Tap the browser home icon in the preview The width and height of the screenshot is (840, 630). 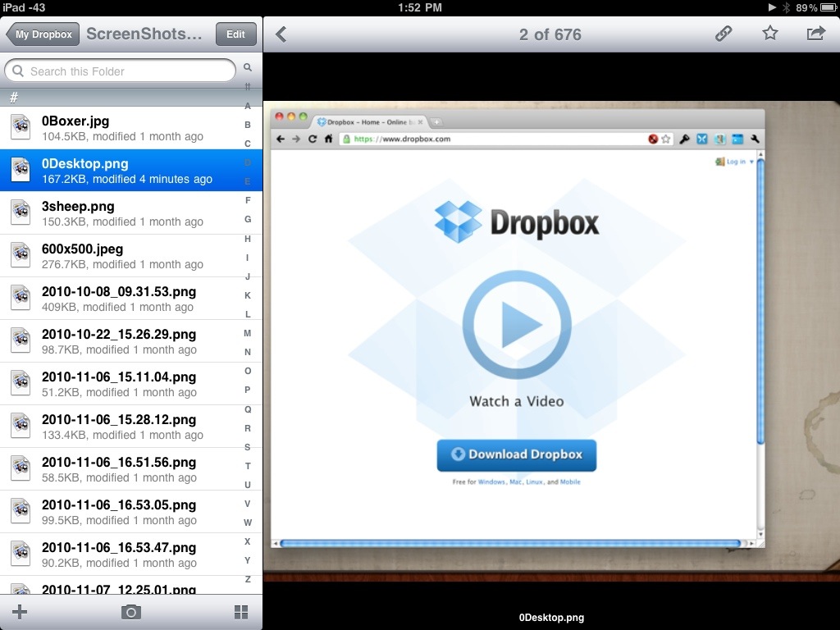[x=328, y=139]
